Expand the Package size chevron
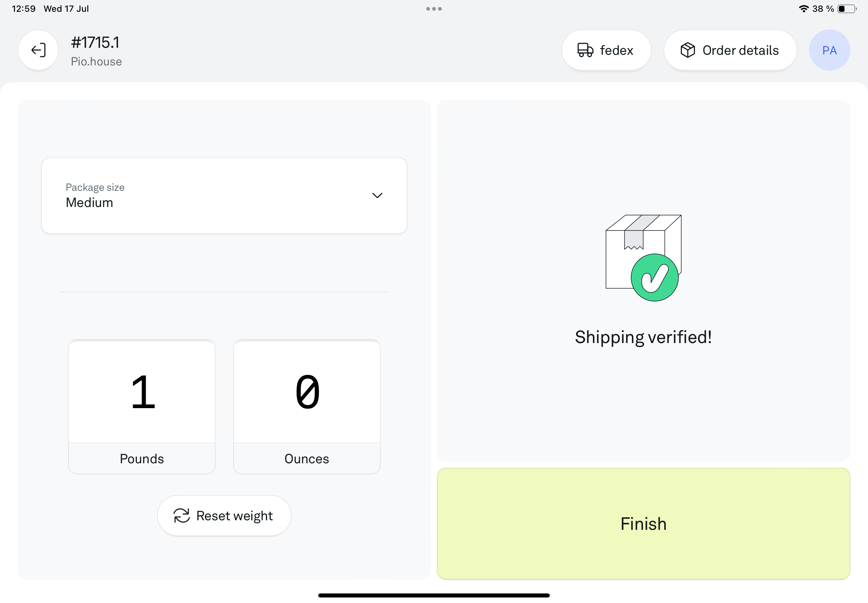868x603 pixels. (x=377, y=195)
